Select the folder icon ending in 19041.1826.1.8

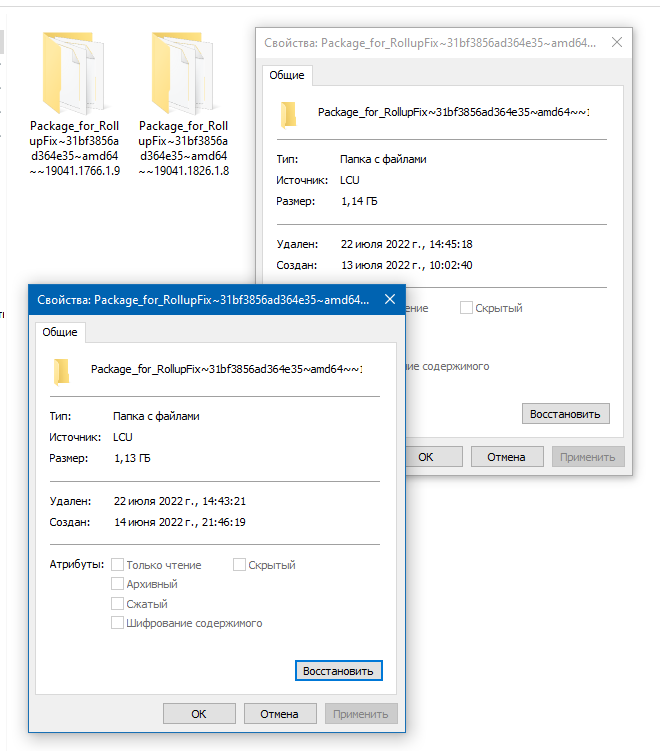[183, 73]
